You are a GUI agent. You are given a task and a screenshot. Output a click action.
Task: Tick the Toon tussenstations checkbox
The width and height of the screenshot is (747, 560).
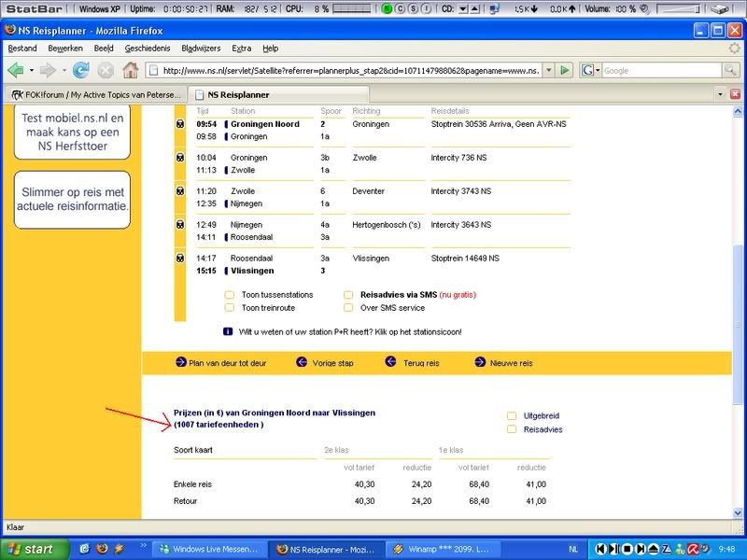pos(229,295)
